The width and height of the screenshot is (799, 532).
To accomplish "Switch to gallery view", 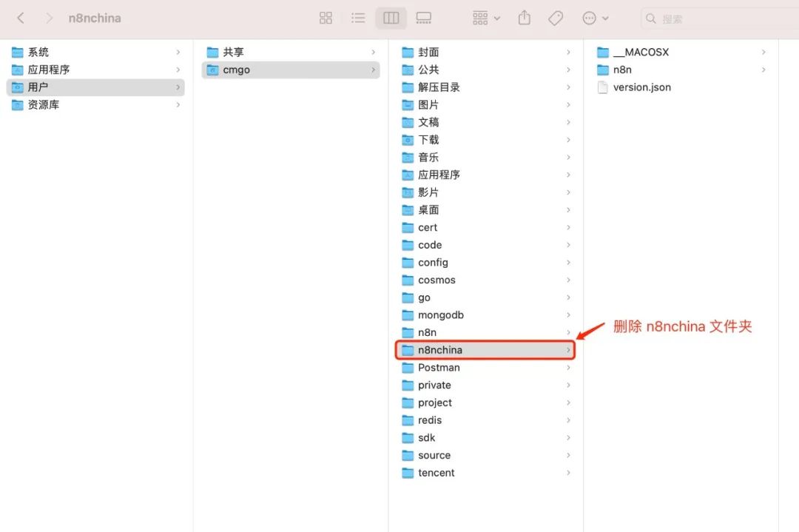I will 423,18.
